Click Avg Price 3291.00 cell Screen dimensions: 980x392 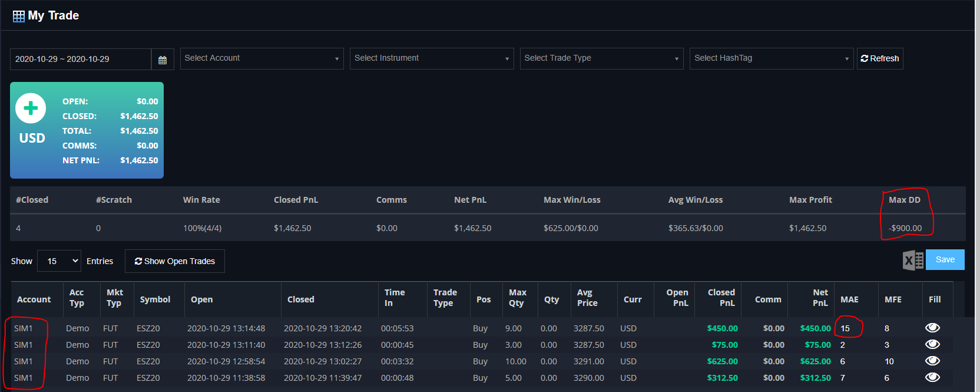(x=589, y=361)
